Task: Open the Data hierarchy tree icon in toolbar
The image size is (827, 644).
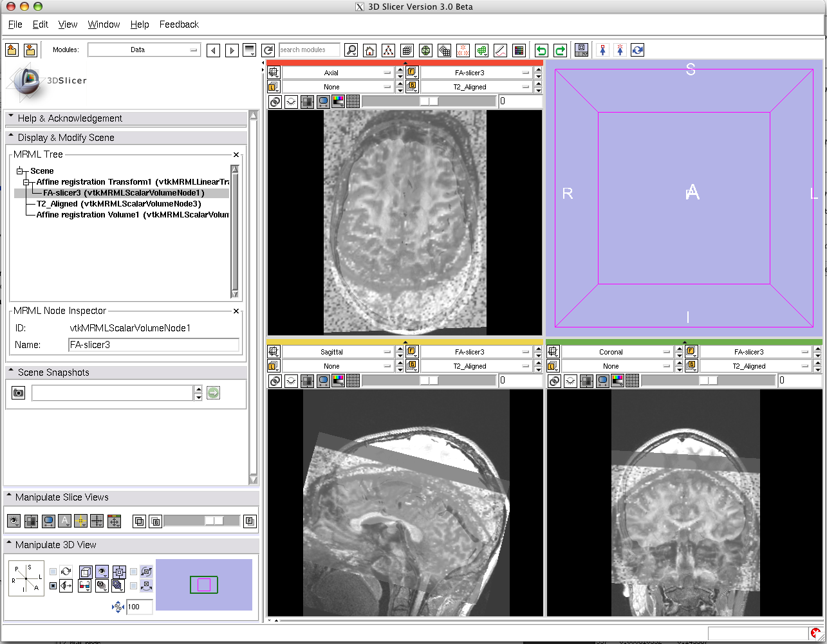Action: point(388,50)
